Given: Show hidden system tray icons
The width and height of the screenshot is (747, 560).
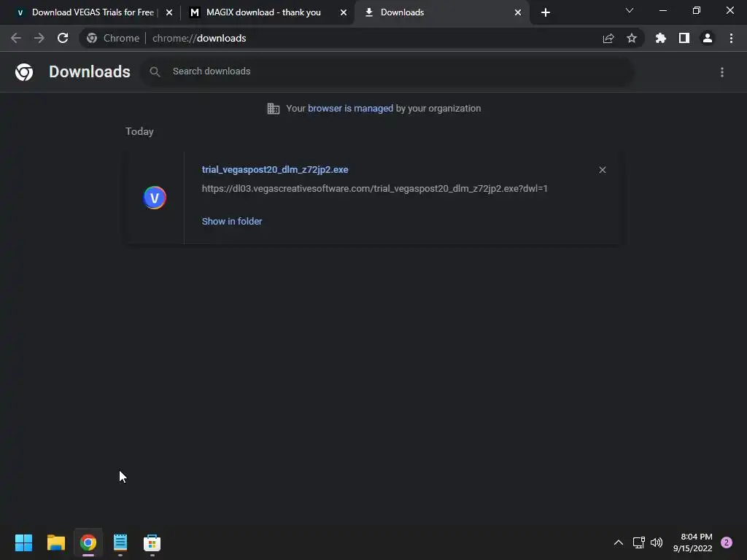Looking at the screenshot, I should pyautogui.click(x=619, y=542).
